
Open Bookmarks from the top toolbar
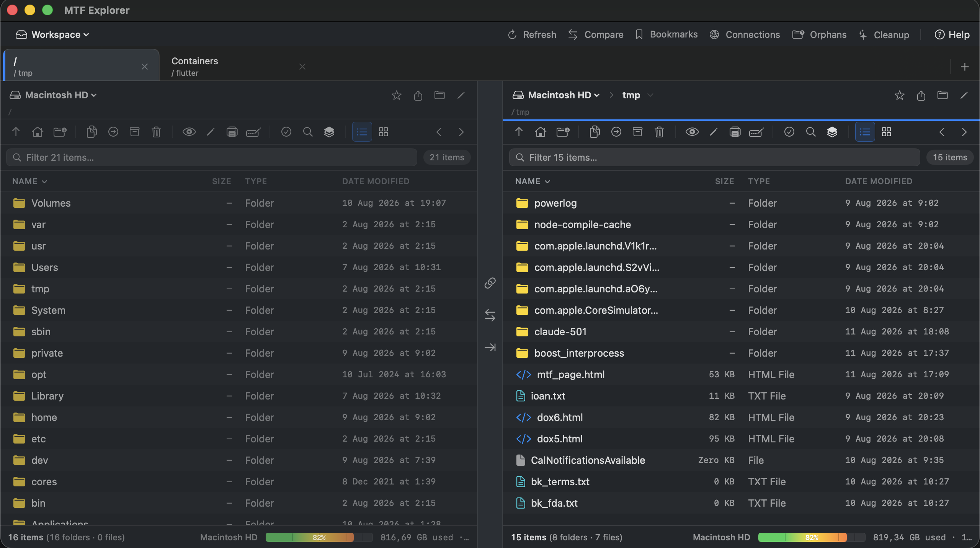tap(666, 34)
